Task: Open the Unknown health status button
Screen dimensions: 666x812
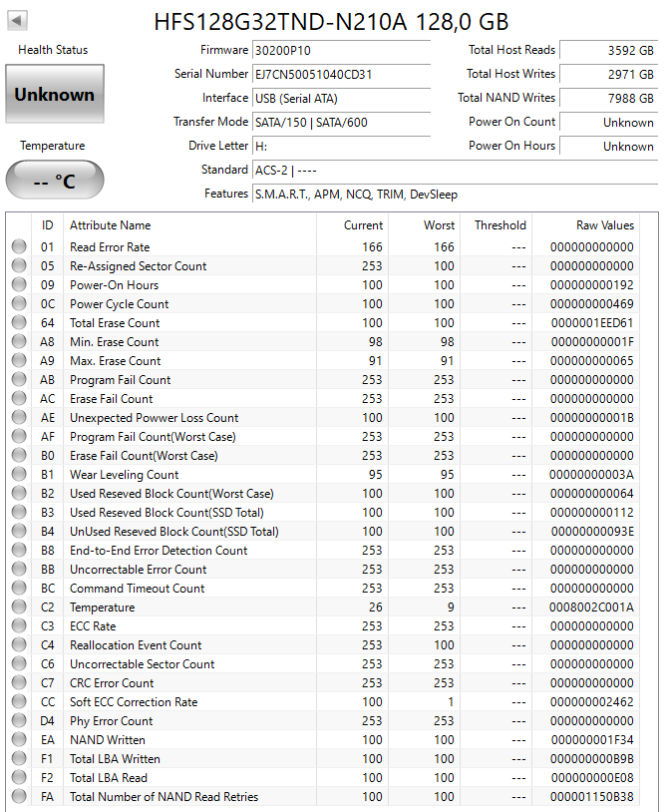Action: click(x=55, y=94)
